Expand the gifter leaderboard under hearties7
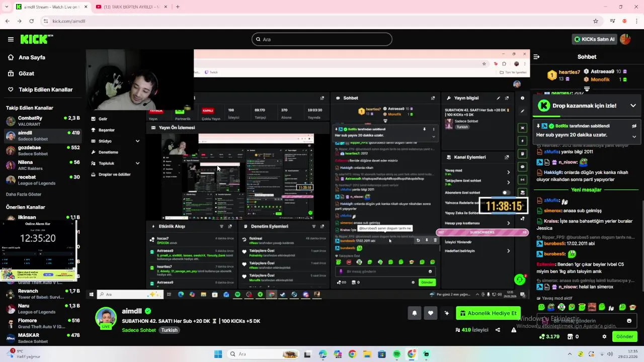644x362 pixels. point(587,89)
